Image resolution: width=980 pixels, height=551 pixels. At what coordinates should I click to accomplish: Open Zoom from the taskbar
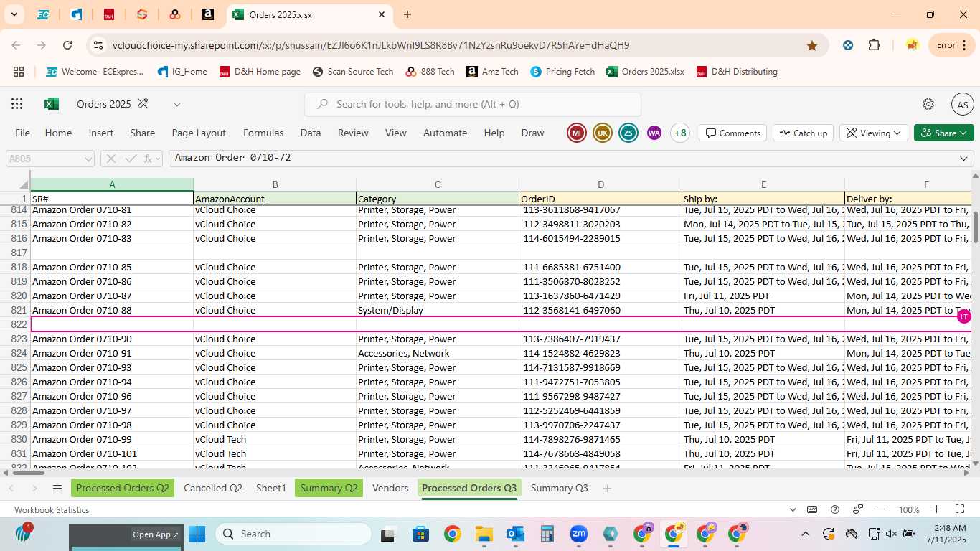579,534
